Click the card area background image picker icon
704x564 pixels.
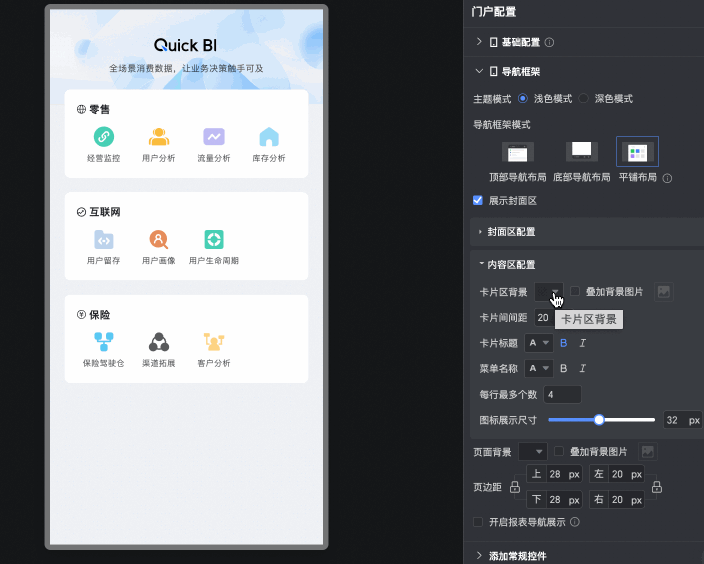click(x=664, y=292)
